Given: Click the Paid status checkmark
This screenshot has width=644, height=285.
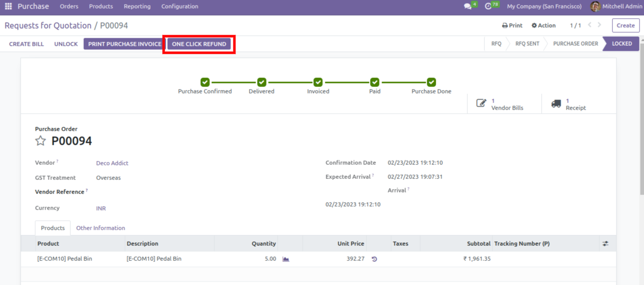Looking at the screenshot, I should coord(374,82).
